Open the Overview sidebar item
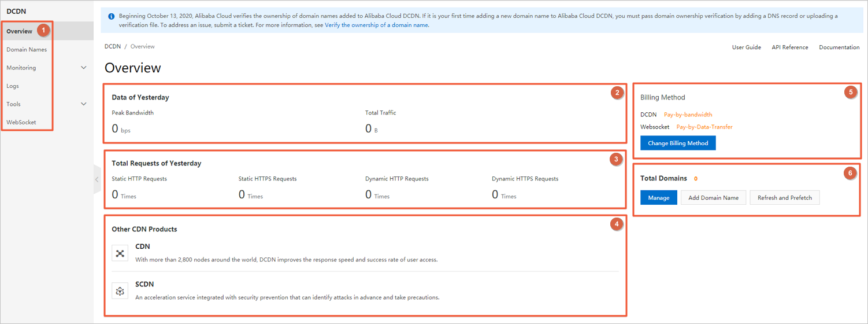This screenshot has width=868, height=324. (20, 31)
